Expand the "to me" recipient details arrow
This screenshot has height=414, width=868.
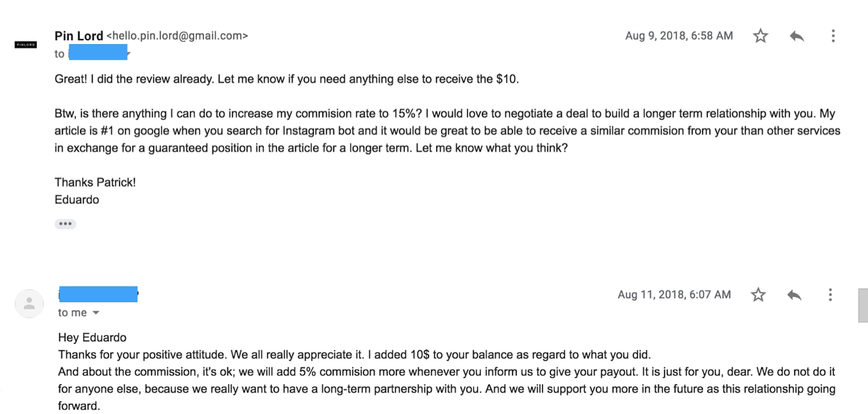click(x=96, y=313)
